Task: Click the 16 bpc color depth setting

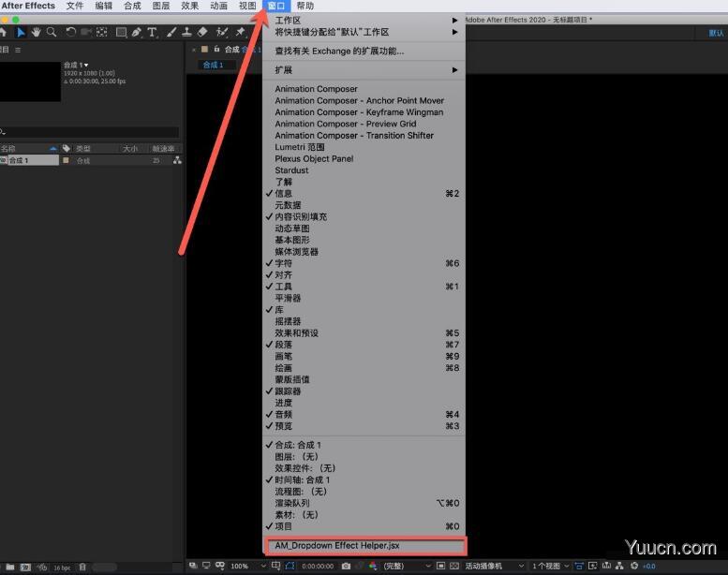Action: click(x=62, y=568)
